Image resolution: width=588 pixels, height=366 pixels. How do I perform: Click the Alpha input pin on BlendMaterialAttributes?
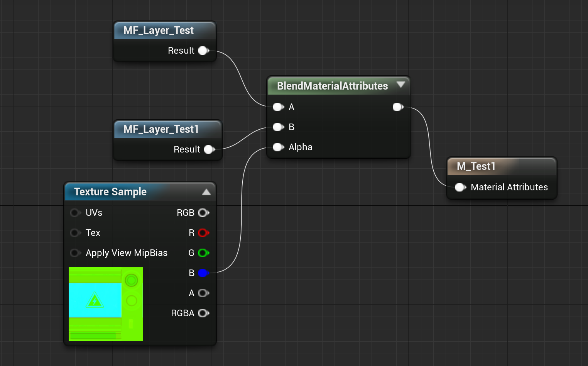coord(278,147)
